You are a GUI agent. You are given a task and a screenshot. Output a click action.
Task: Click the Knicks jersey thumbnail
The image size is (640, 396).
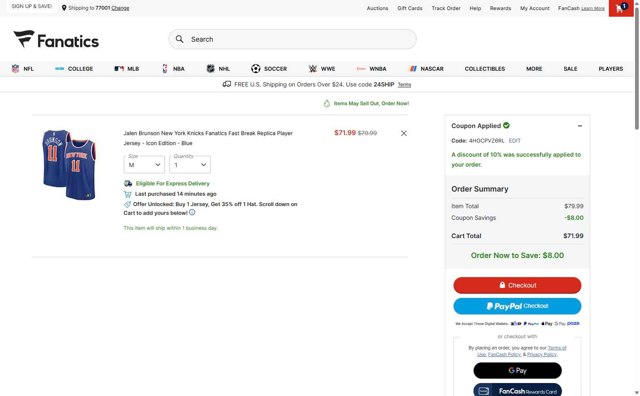coord(69,165)
